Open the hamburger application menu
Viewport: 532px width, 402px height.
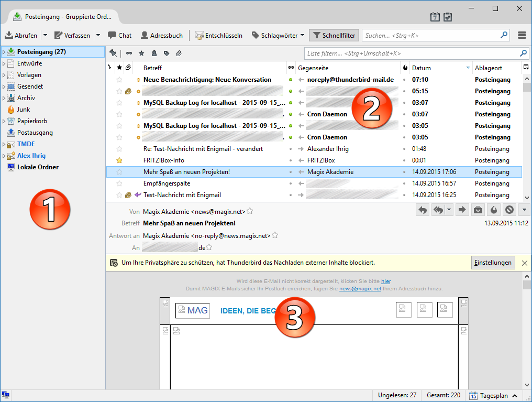[x=522, y=35]
